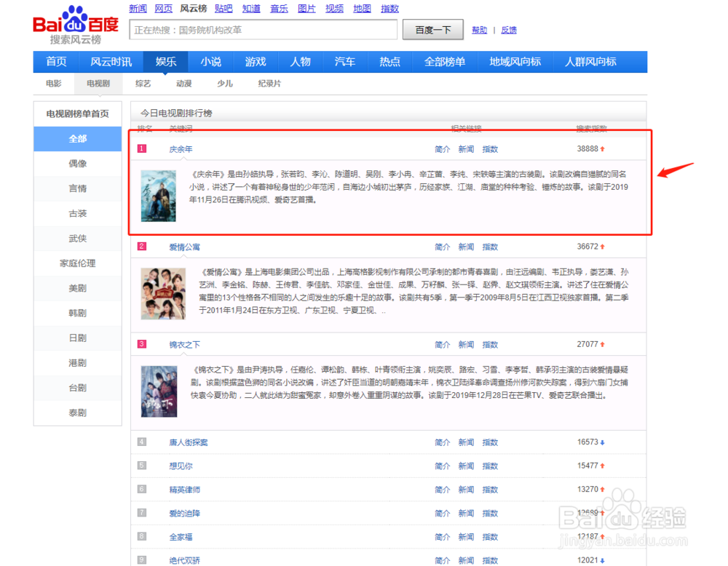Open the 热点 navigation tab
The image size is (728, 566).
coord(390,62)
